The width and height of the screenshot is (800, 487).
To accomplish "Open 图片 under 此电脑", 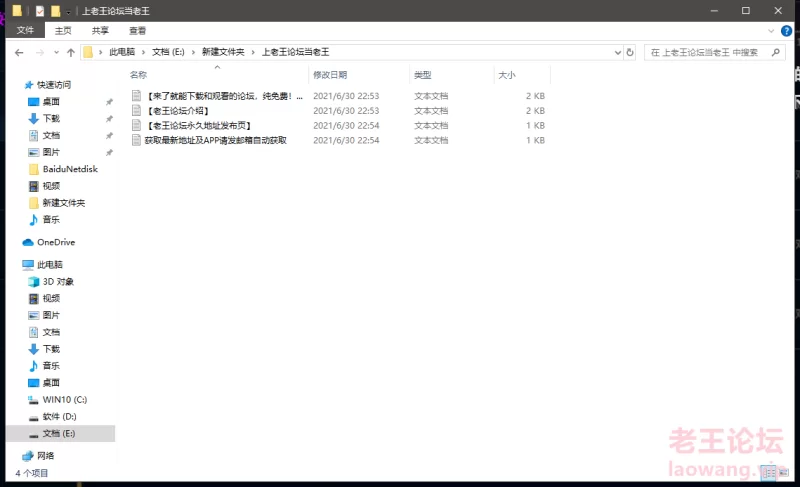I will [x=51, y=315].
